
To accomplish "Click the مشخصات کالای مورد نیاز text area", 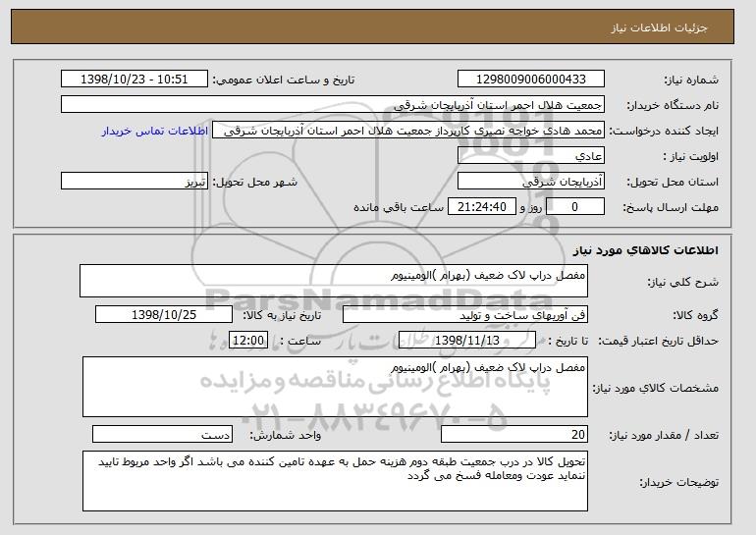I will tap(335, 387).
